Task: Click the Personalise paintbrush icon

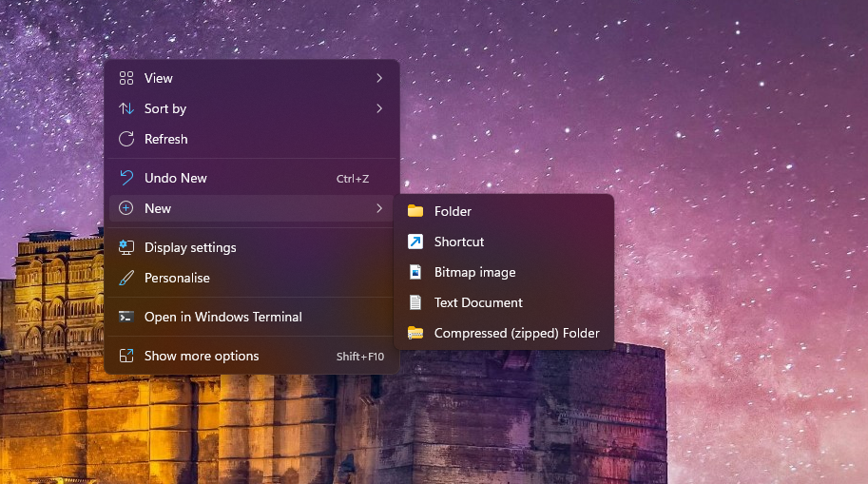Action: pyautogui.click(x=125, y=278)
